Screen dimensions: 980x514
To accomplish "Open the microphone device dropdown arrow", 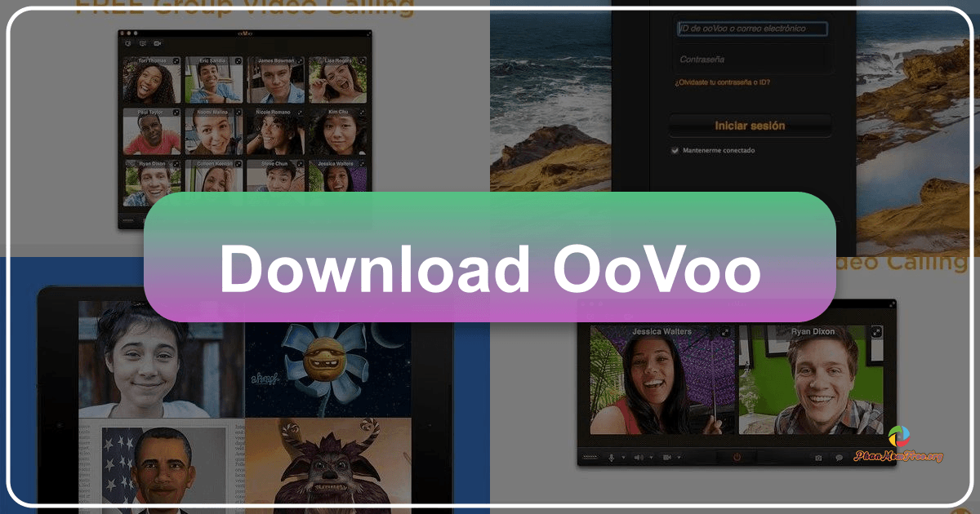I will click(x=623, y=456).
